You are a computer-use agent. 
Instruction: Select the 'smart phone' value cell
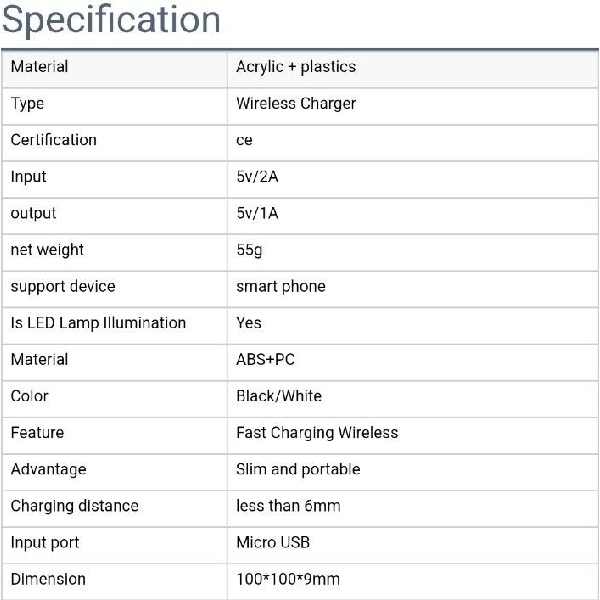click(x=281, y=286)
